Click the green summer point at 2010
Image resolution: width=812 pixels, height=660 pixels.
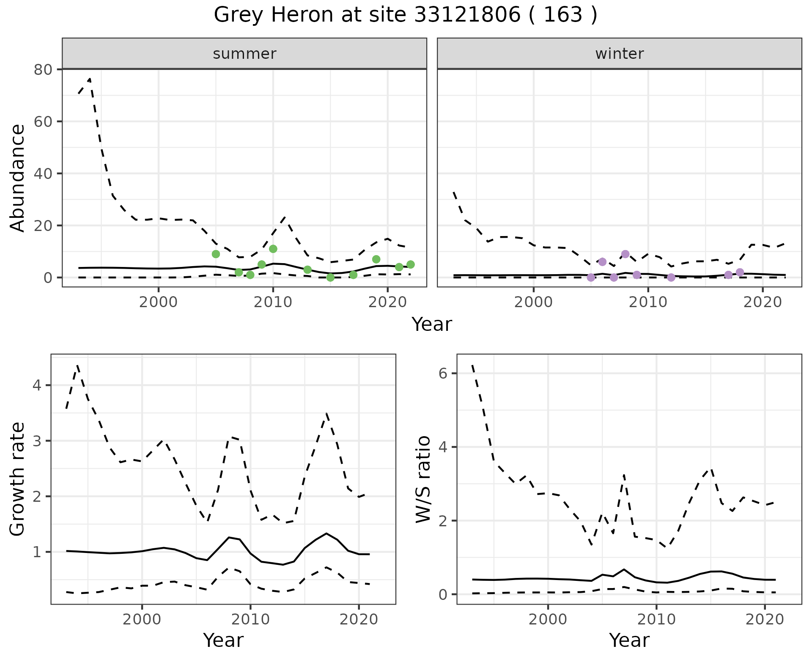pyautogui.click(x=273, y=249)
